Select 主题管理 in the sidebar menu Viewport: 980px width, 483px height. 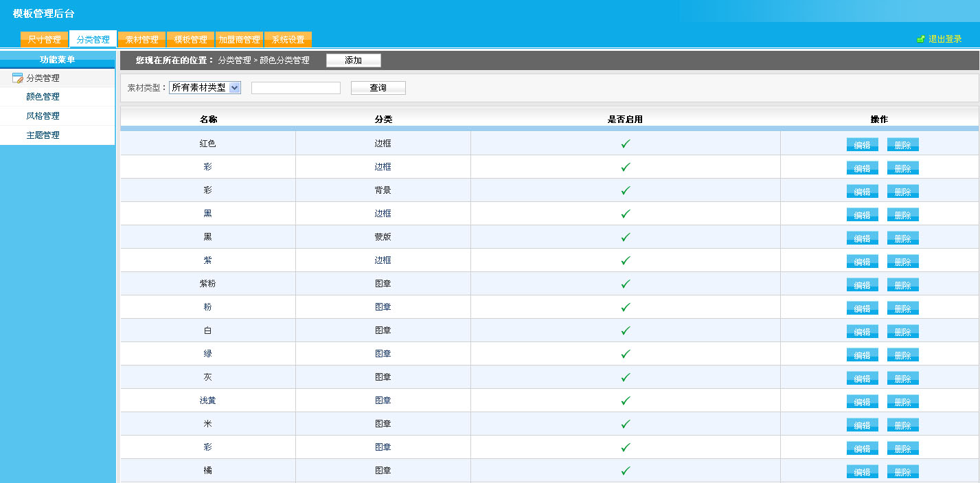point(43,135)
